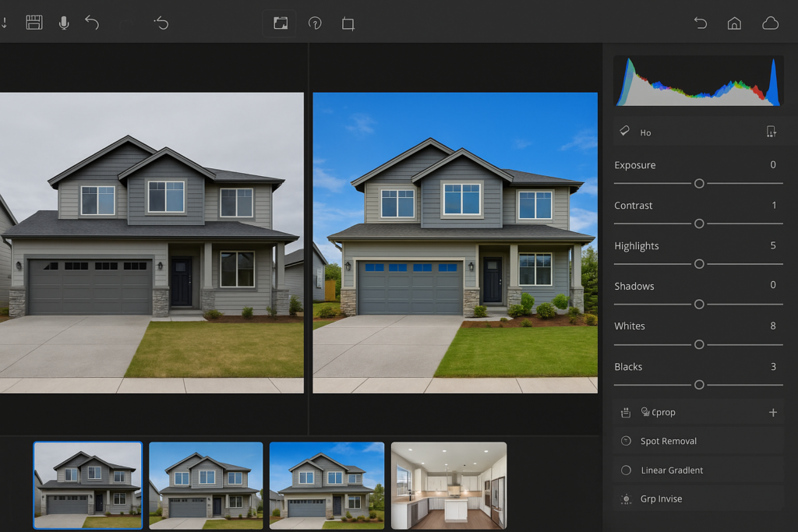Click the save disk icon in toolbar

[34, 23]
